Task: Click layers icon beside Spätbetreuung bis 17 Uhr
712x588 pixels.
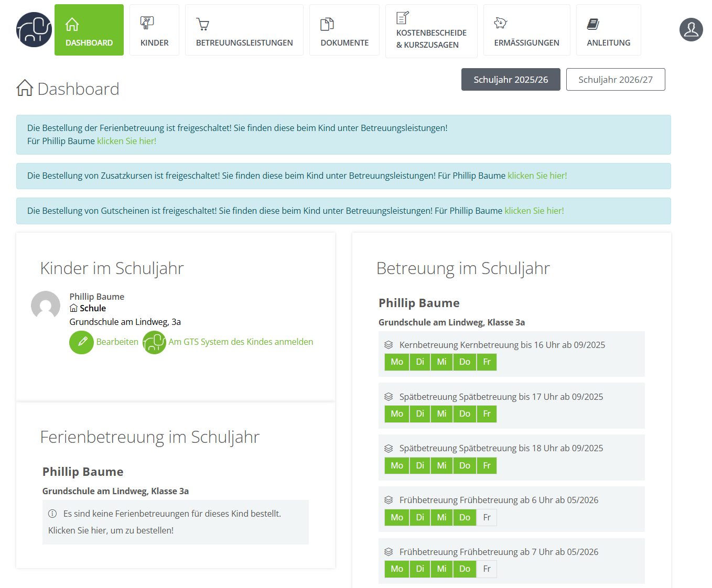Action: coord(389,397)
